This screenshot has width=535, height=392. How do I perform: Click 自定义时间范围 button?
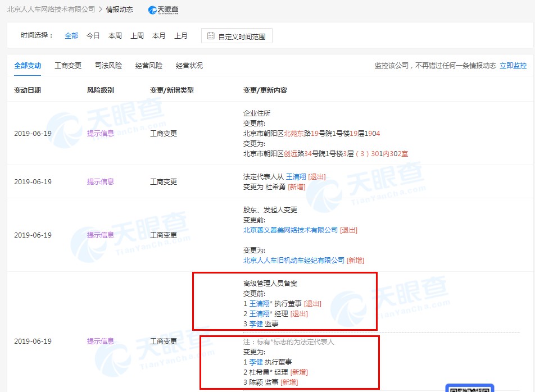[x=237, y=36]
